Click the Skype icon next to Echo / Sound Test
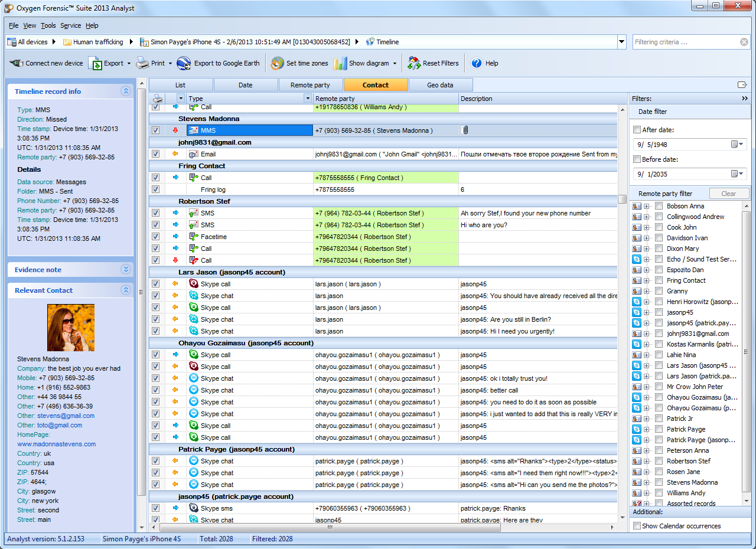Image resolution: width=756 pixels, height=549 pixels. pos(637,259)
